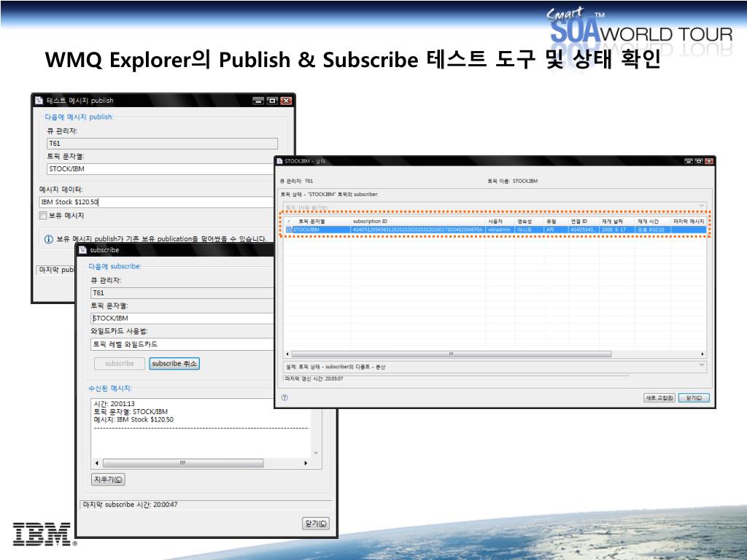Screen dimensions: 747x560
Task: Minimize the test message publish window
Action: (x=258, y=101)
